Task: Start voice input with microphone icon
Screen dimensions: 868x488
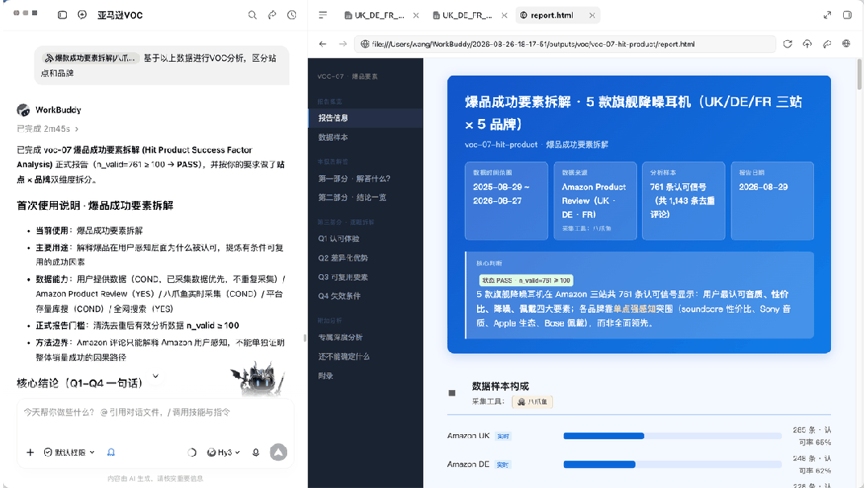Action: click(256, 453)
